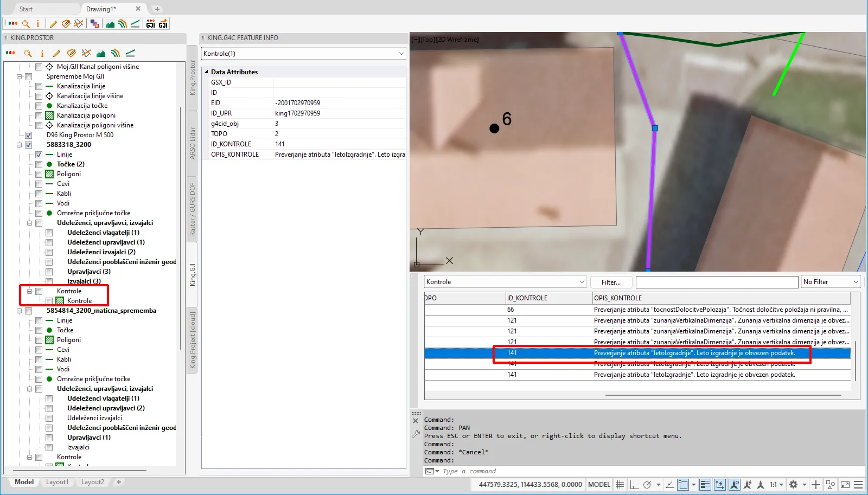Click the Filter... button
This screenshot has width=868, height=495.
click(611, 282)
